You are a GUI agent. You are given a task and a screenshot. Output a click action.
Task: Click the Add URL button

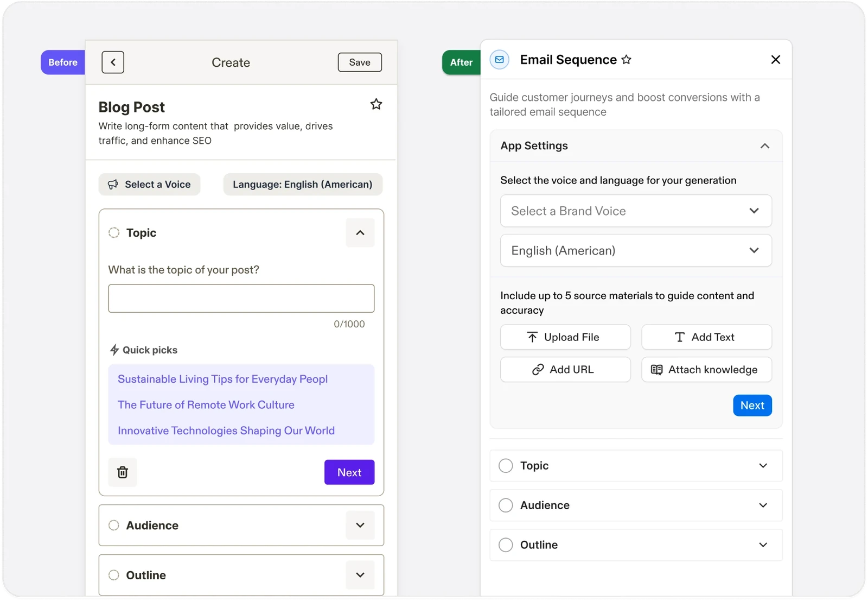pyautogui.click(x=565, y=370)
